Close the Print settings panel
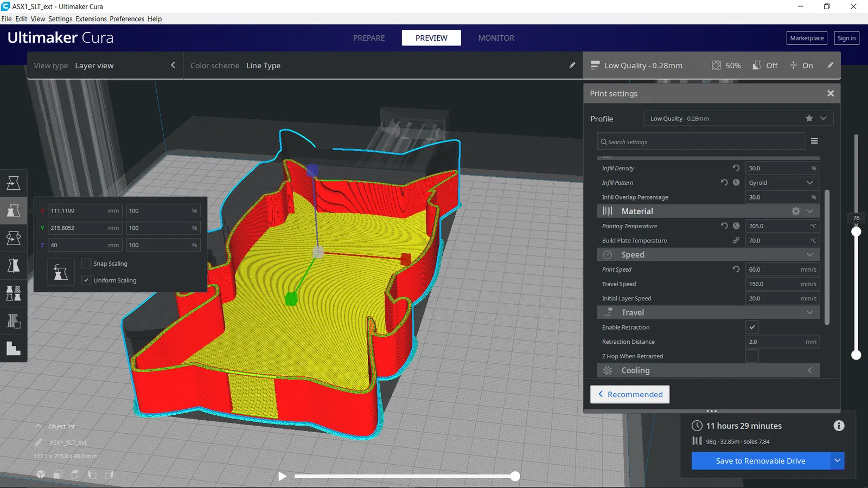Screen dimensions: 868x488 click(x=831, y=93)
